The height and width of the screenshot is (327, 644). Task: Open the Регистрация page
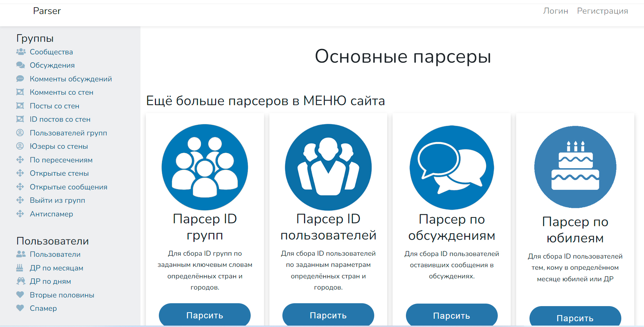tap(602, 11)
